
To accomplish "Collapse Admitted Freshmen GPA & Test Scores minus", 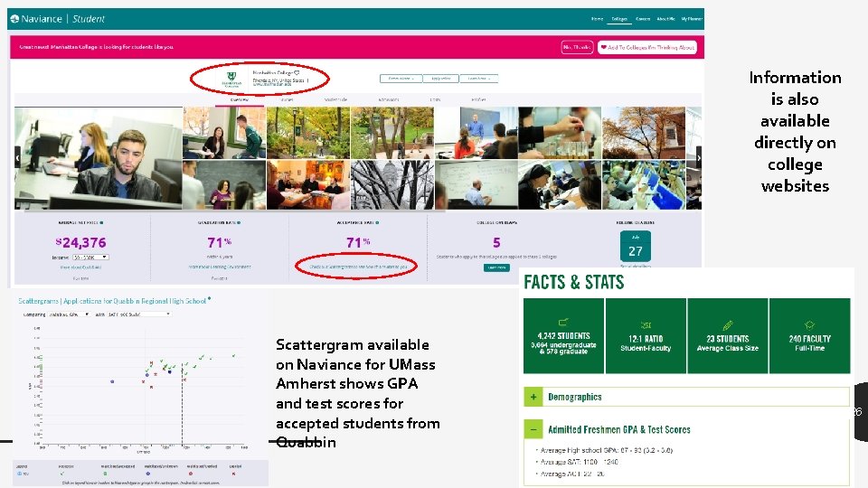I will [533, 429].
